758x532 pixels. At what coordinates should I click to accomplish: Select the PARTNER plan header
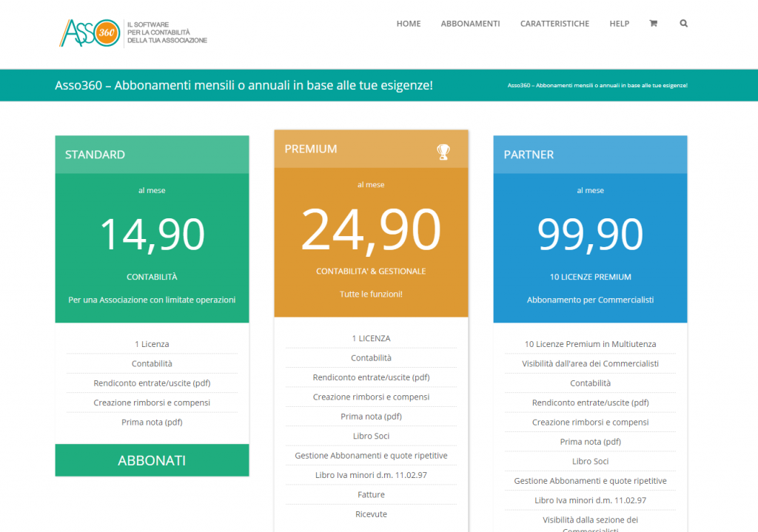click(590, 155)
